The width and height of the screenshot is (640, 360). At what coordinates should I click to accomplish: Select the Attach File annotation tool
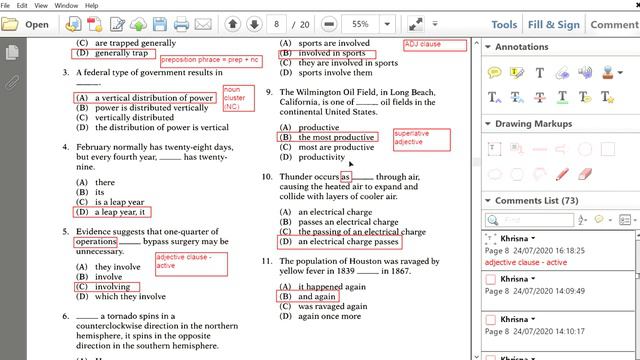562,73
